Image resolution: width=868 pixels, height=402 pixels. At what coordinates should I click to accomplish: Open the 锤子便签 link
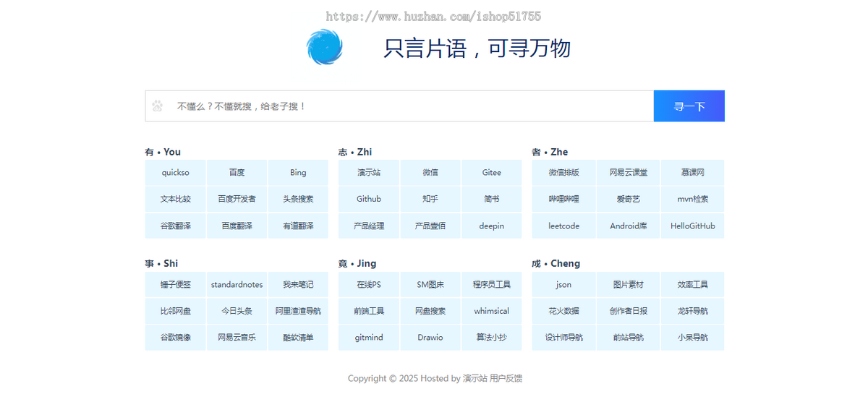(176, 285)
